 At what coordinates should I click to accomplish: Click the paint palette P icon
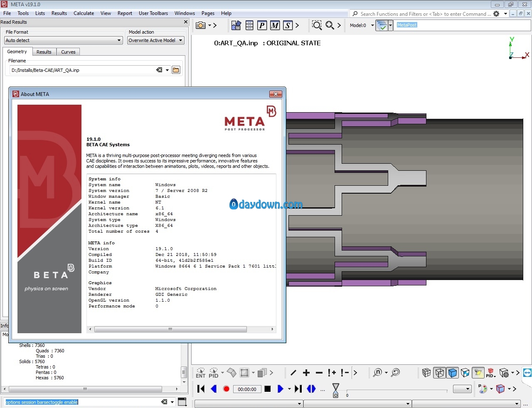pyautogui.click(x=483, y=389)
